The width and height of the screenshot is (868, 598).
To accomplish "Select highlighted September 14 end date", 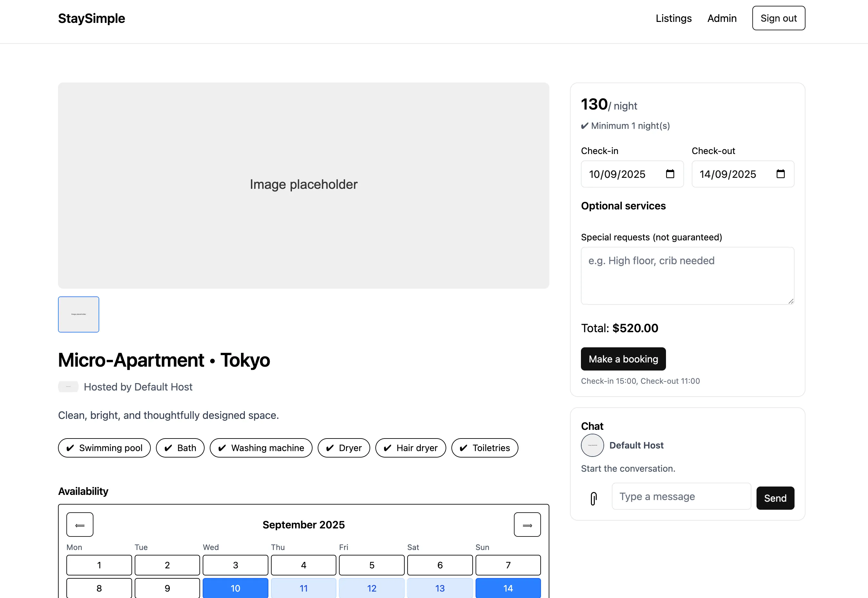I will click(x=508, y=588).
